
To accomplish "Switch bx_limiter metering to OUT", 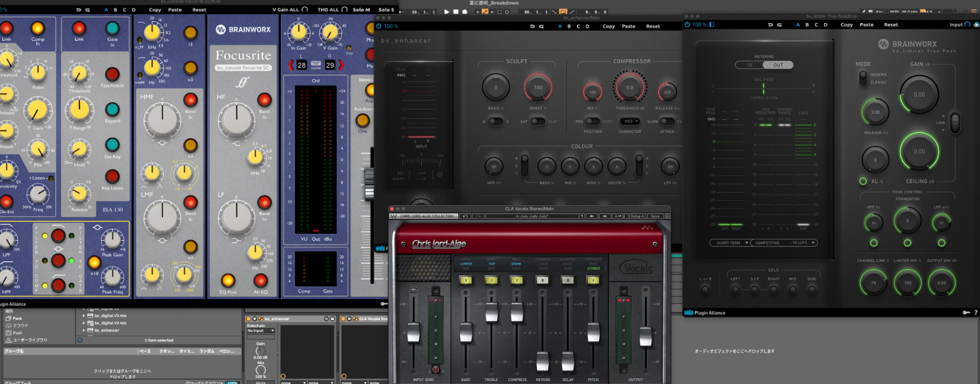I will (x=778, y=65).
